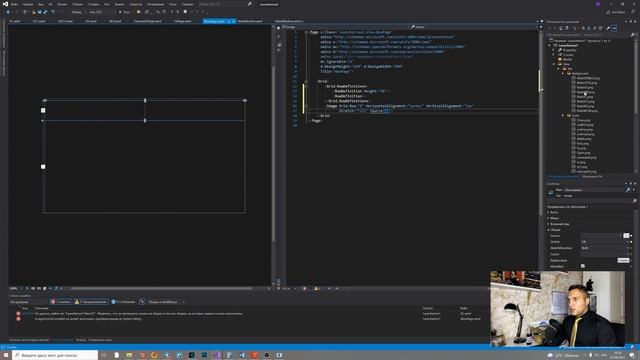Screen dimensions: 640x360
Task: Click the DataContext Создать button
Action: click(623, 260)
